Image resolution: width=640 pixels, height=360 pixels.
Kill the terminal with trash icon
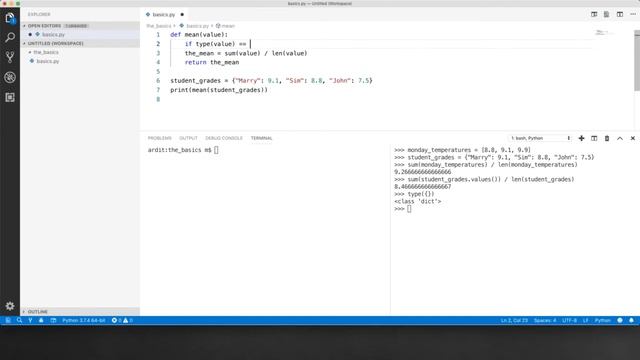[x=607, y=138]
